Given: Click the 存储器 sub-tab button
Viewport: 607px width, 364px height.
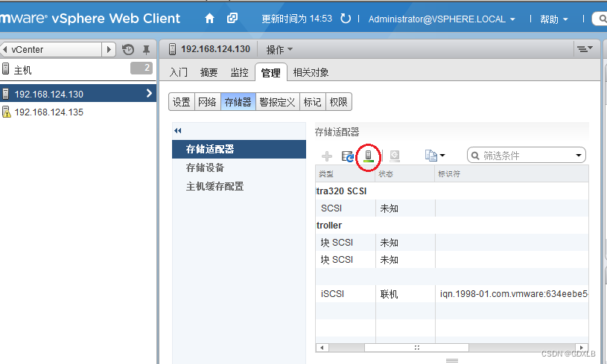Looking at the screenshot, I should [x=238, y=102].
